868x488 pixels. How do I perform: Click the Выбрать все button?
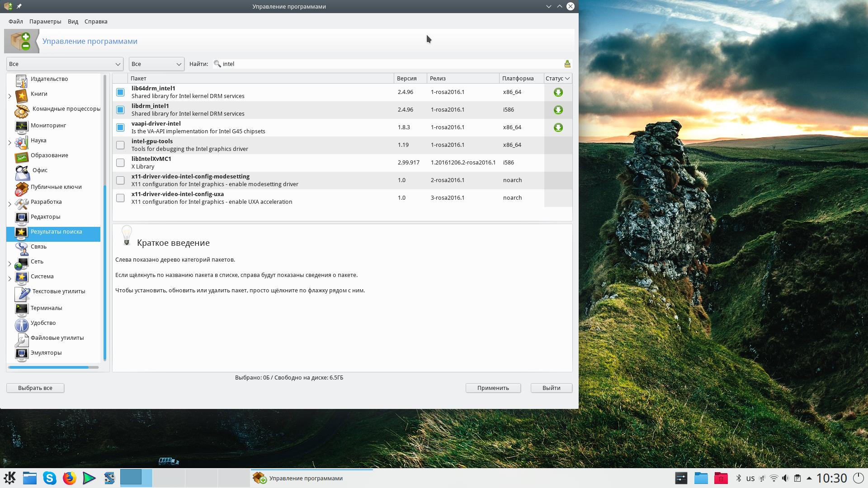tap(35, 388)
